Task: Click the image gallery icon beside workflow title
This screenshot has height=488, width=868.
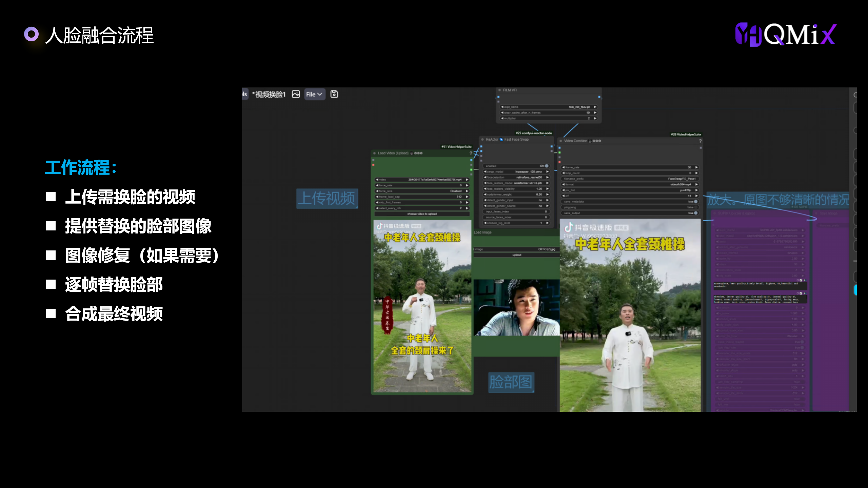Action: 296,94
